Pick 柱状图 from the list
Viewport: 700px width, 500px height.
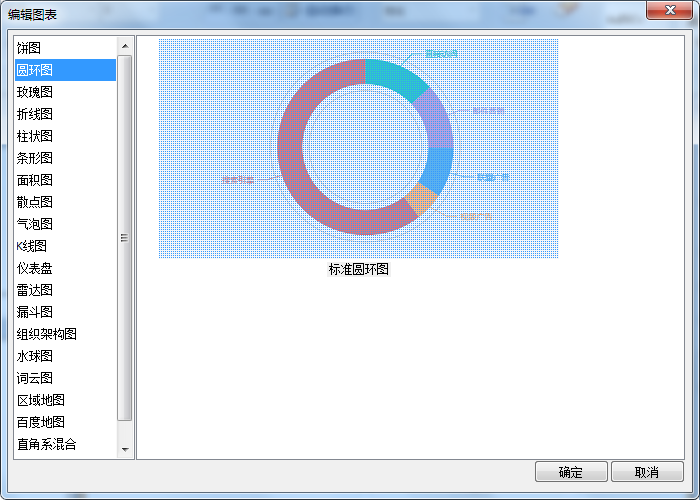click(x=35, y=136)
